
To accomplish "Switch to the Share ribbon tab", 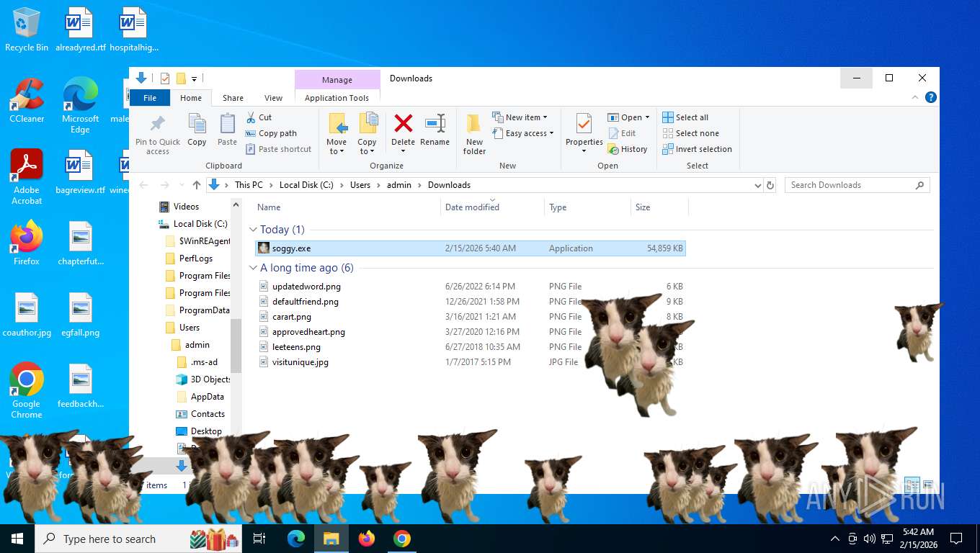I will pyautogui.click(x=233, y=98).
